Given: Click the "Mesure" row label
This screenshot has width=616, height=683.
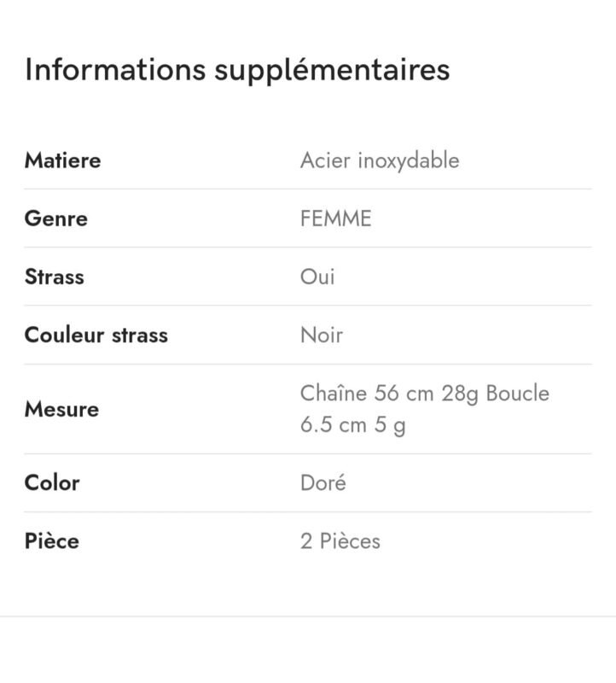Looking at the screenshot, I should pos(61,409).
